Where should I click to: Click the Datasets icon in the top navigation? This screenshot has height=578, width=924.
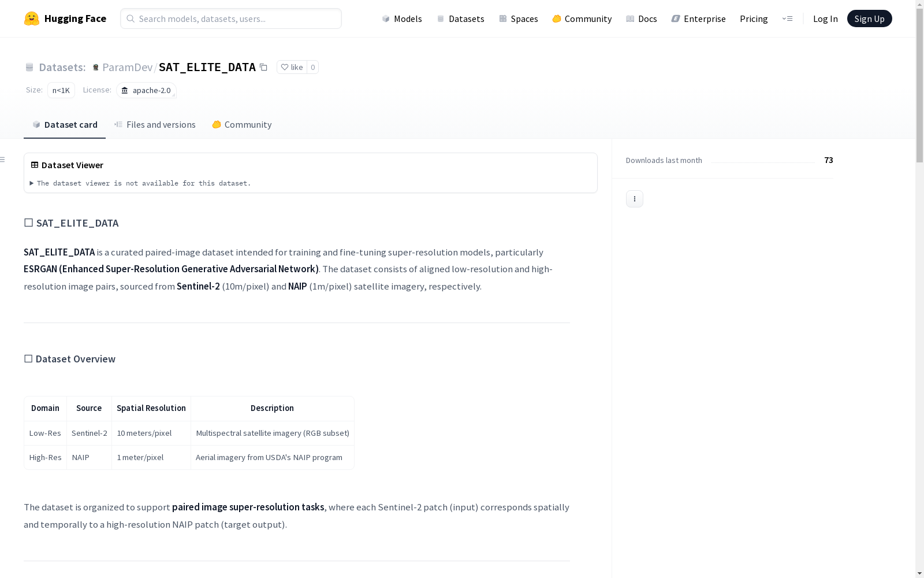tap(441, 18)
